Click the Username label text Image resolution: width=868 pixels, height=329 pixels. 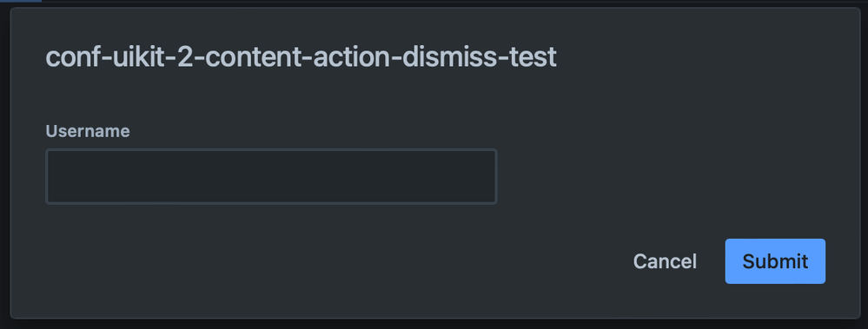tap(88, 131)
